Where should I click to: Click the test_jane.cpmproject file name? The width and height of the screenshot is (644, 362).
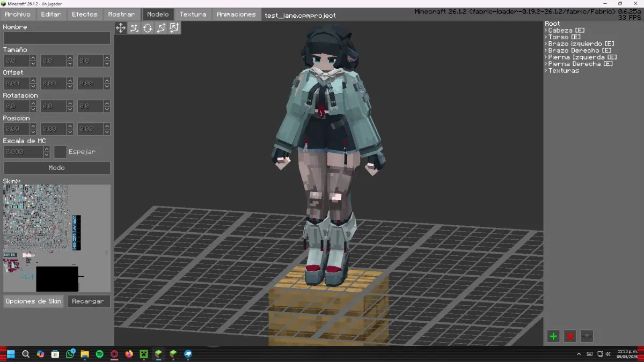point(300,16)
